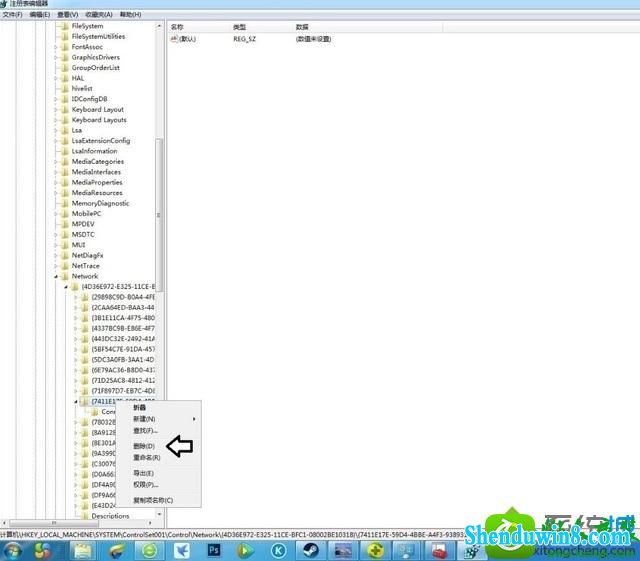This screenshot has width=640, height=561.
Task: Click the 名称 column header
Action: [177, 27]
